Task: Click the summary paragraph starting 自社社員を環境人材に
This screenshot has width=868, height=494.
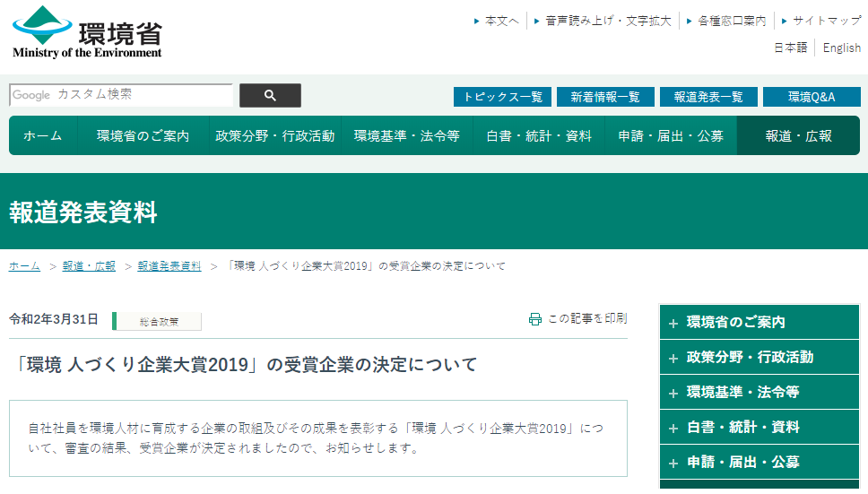Action: [316, 438]
